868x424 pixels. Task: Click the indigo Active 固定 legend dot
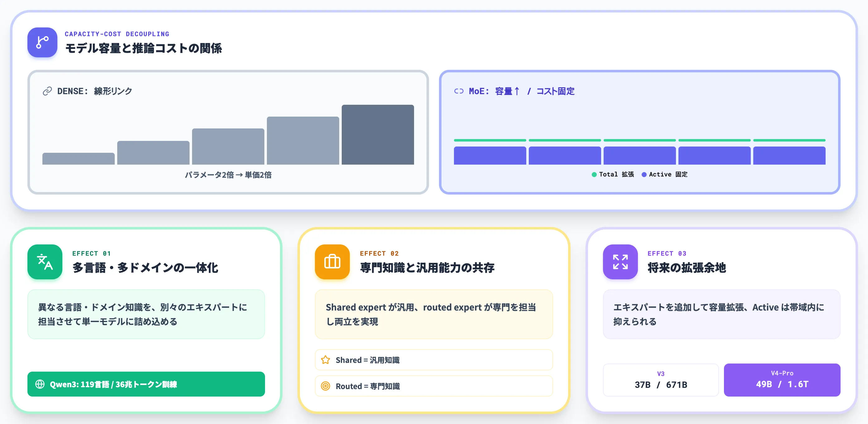(644, 175)
